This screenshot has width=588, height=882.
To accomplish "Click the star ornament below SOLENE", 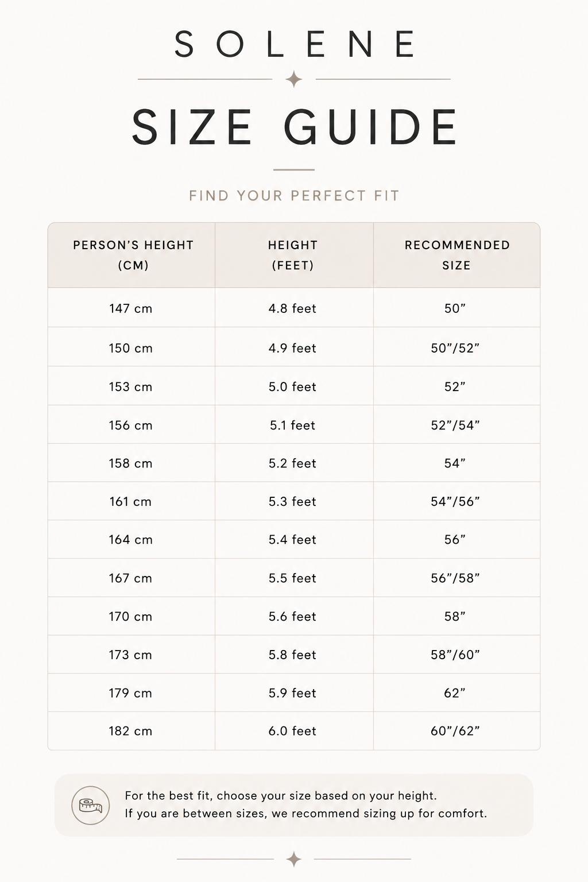I will 294,79.
